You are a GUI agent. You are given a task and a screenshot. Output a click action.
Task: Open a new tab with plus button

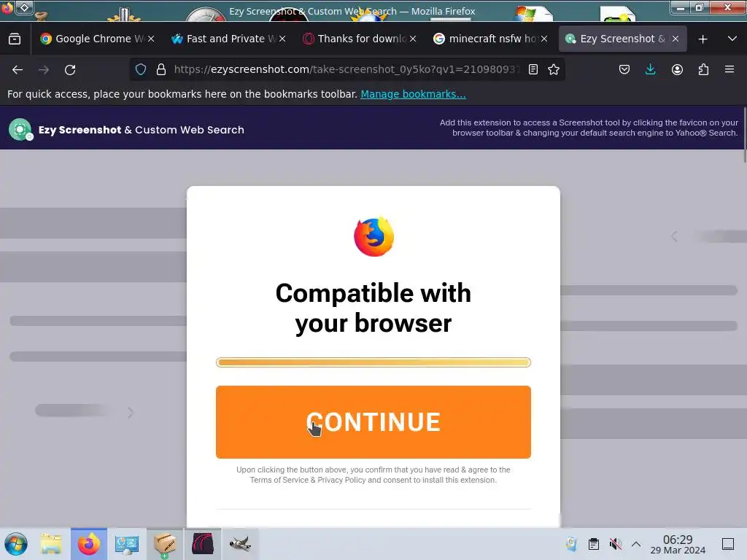tap(703, 39)
